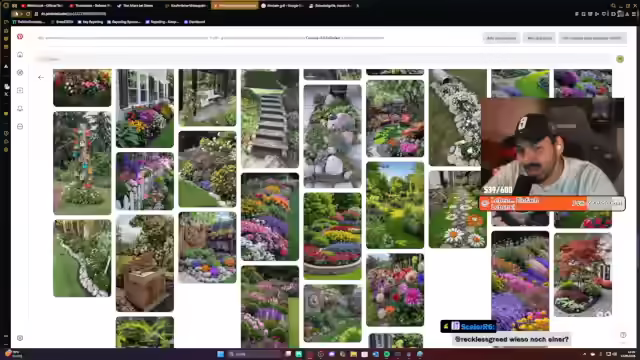Click the browser sidebar top panel icon
The height and width of the screenshot is (360, 640).
pyautogui.click(x=6, y=22)
